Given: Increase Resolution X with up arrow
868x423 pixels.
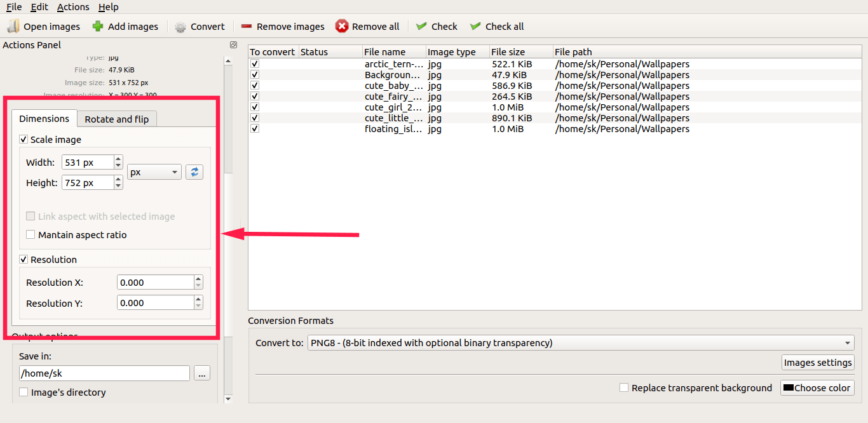Looking at the screenshot, I should point(198,279).
